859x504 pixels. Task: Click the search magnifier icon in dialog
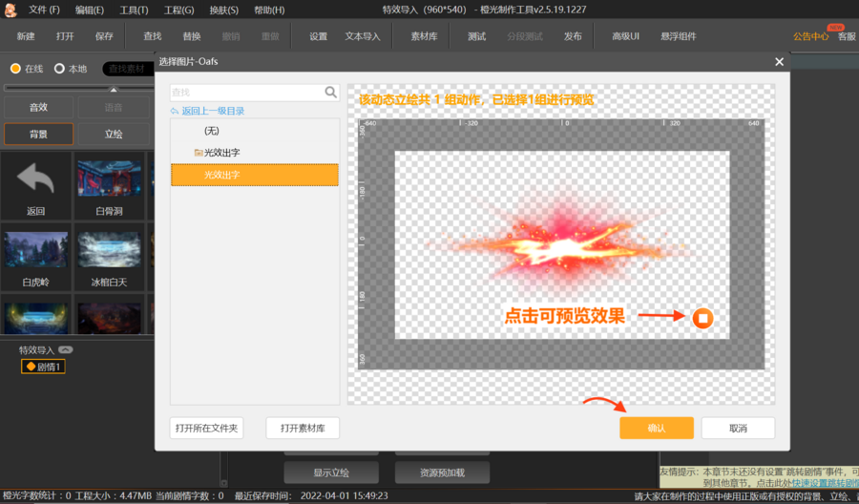(x=330, y=93)
